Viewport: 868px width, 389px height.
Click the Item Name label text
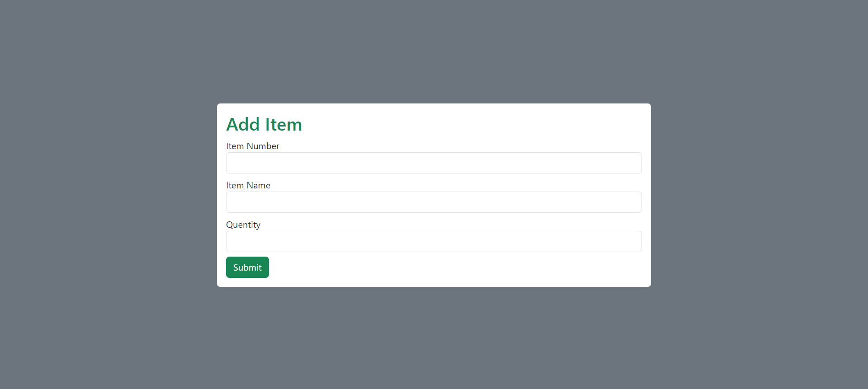pos(248,185)
